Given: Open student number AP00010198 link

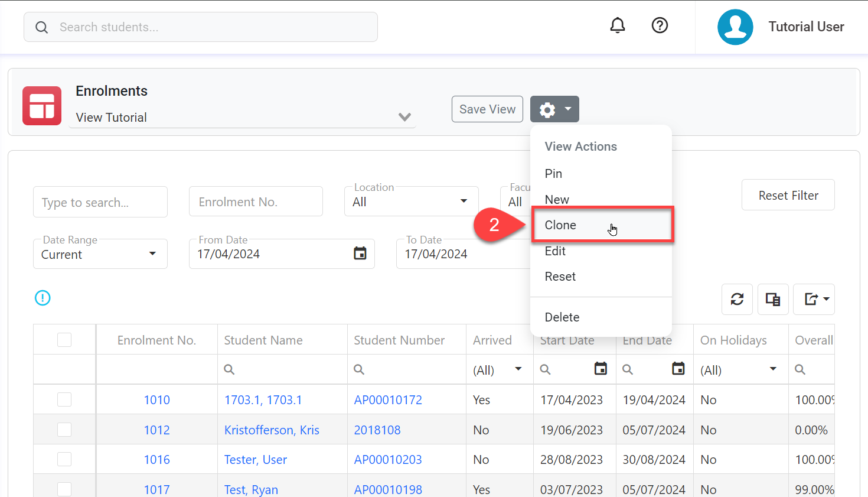Looking at the screenshot, I should (x=388, y=490).
